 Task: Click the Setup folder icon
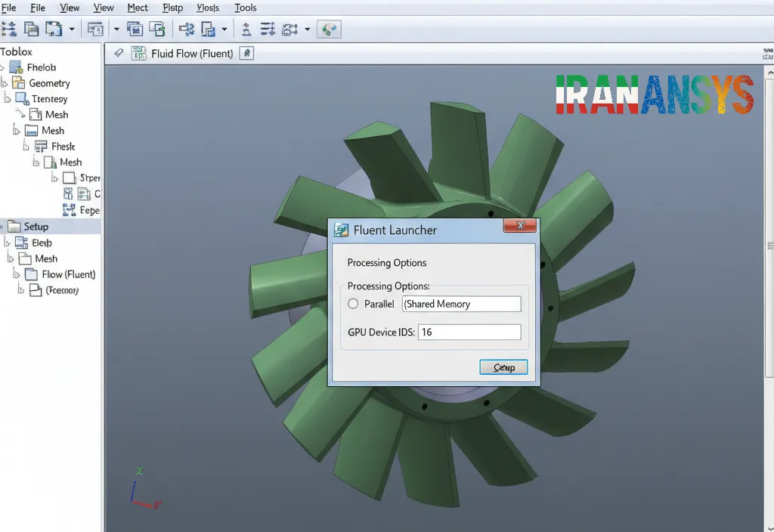14,226
